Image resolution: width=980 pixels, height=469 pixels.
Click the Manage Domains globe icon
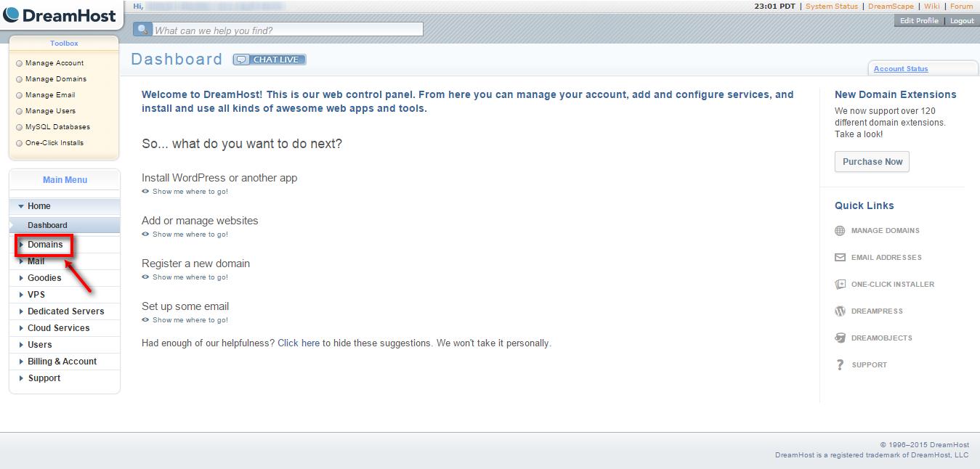tap(840, 231)
